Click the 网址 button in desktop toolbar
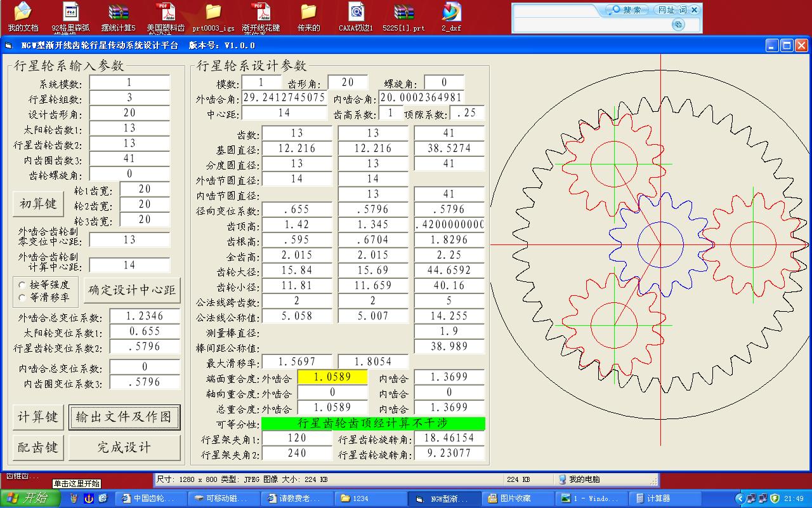The height and width of the screenshot is (508, 812). coord(665,10)
